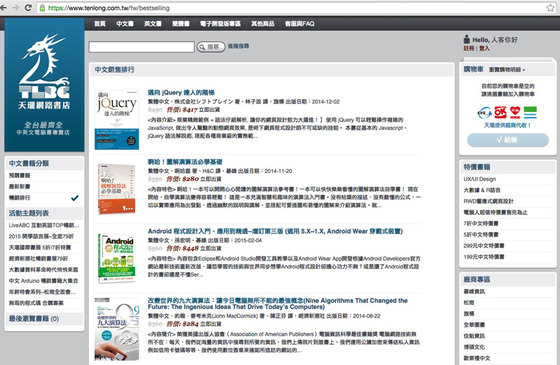The width and height of the screenshot is (560, 365).
Task: Open the 中文書 menu item
Action: [x=125, y=24]
